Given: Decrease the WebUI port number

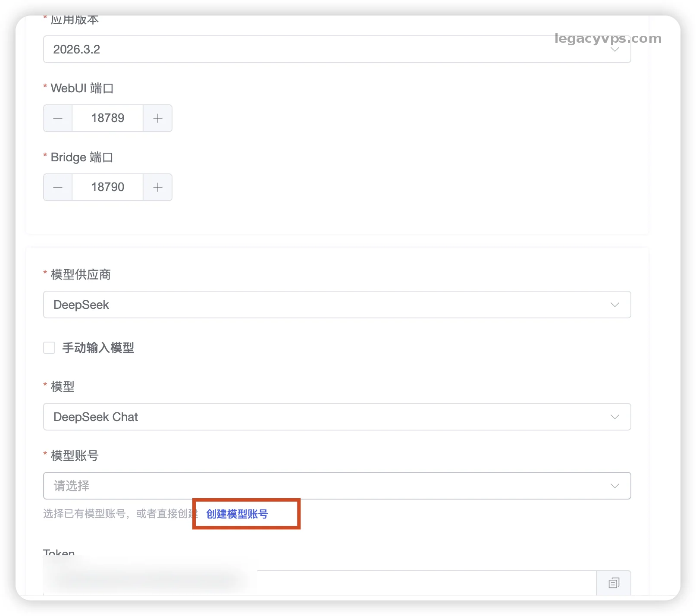Looking at the screenshot, I should (58, 118).
